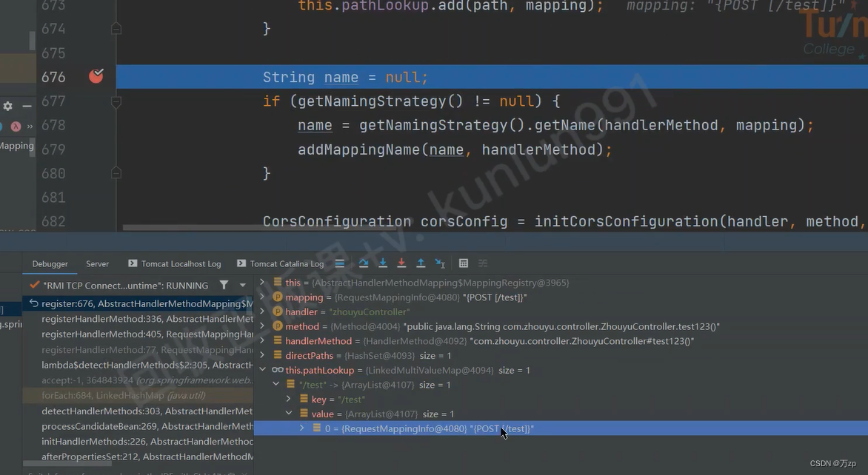This screenshot has width=868, height=475.
Task: Click the minimize dash icon beside gear
Action: [27, 106]
